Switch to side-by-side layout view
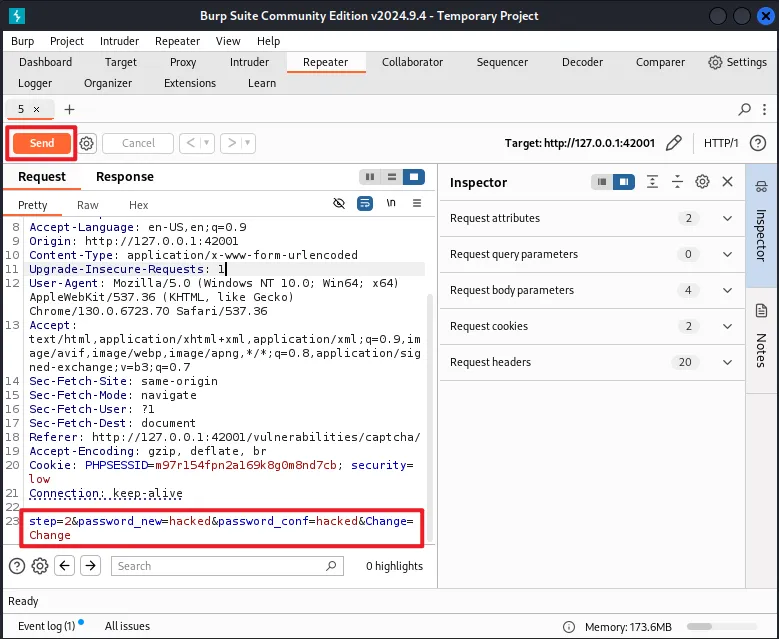The height and width of the screenshot is (639, 779). coord(370,177)
